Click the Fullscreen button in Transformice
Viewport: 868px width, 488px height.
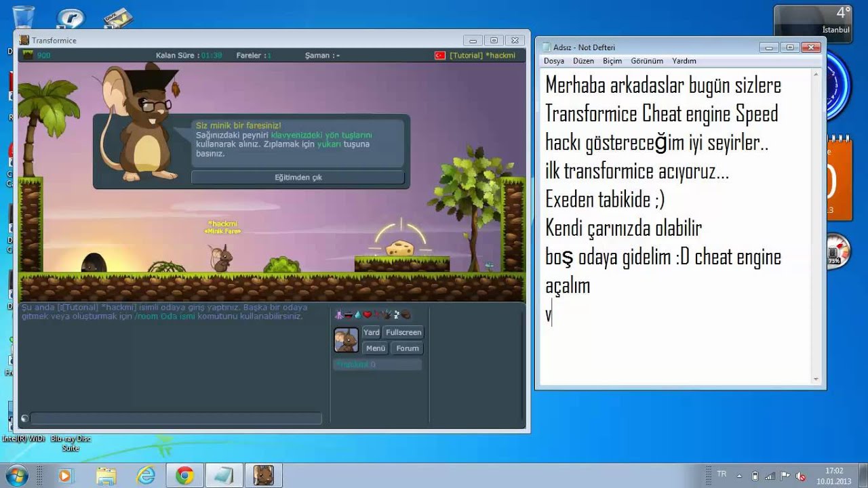[403, 332]
